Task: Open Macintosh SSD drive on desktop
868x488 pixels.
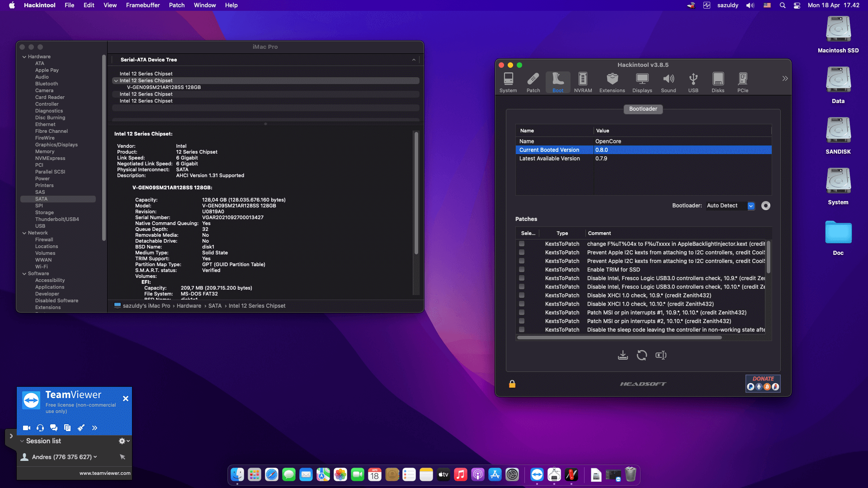Action: coord(838,34)
